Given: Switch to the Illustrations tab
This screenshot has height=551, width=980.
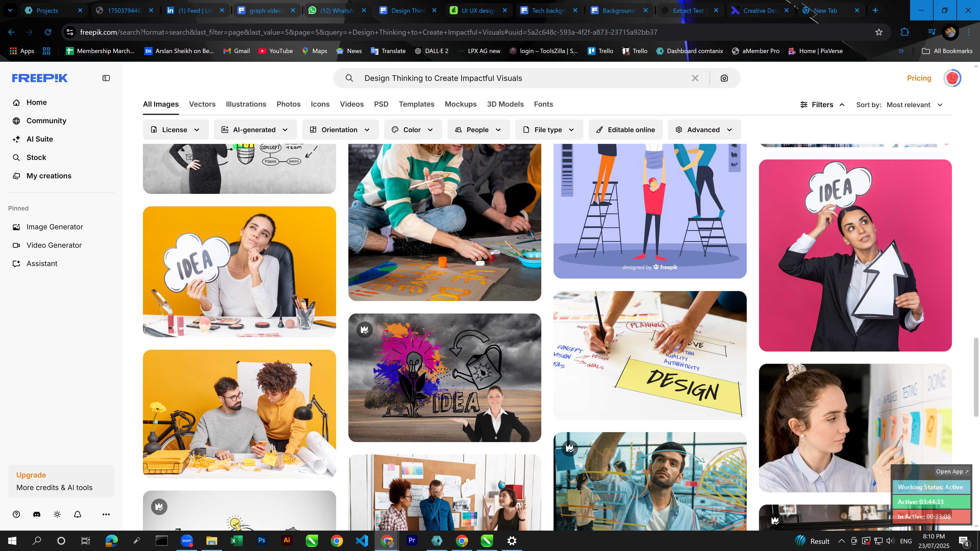Looking at the screenshot, I should click(246, 104).
